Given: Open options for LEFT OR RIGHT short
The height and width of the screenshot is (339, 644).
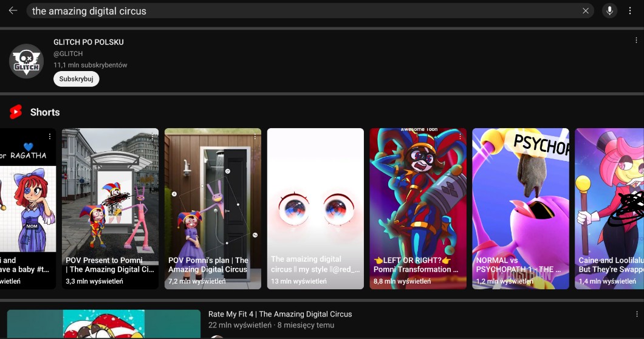Looking at the screenshot, I should 460,137.
